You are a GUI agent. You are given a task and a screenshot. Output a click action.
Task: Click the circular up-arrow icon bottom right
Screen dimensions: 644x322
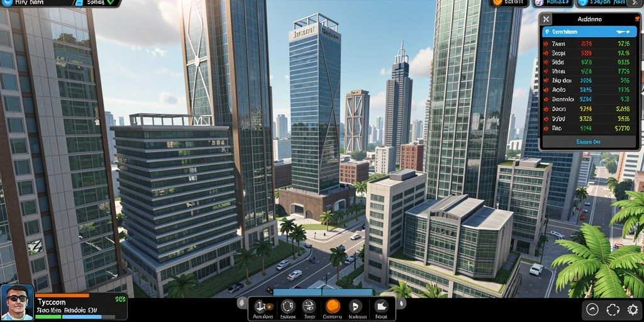point(592,309)
